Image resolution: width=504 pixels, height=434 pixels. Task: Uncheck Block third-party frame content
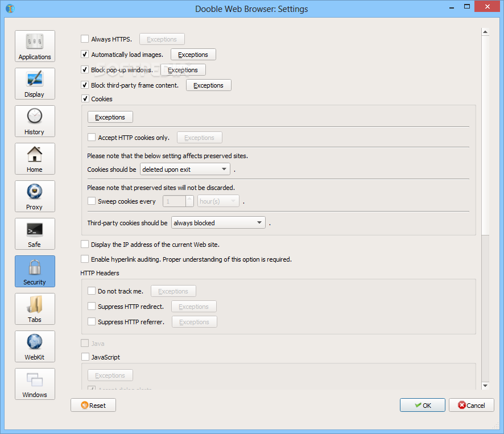(x=85, y=85)
